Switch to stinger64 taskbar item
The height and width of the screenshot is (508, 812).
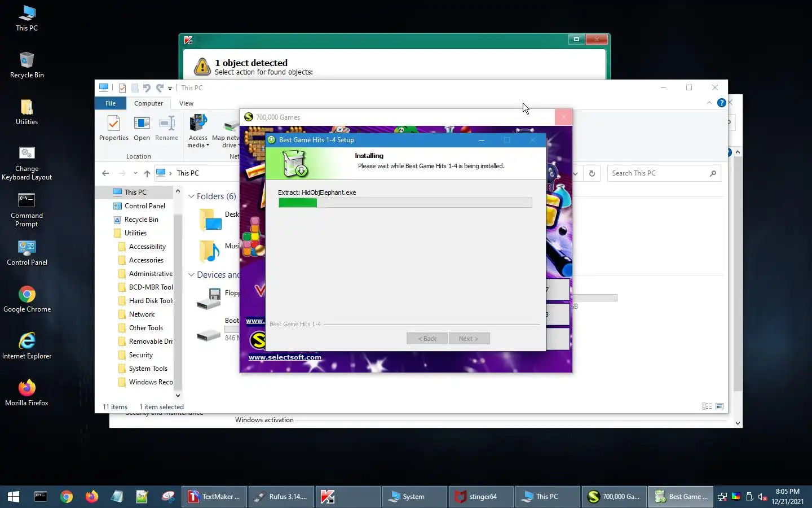481,497
